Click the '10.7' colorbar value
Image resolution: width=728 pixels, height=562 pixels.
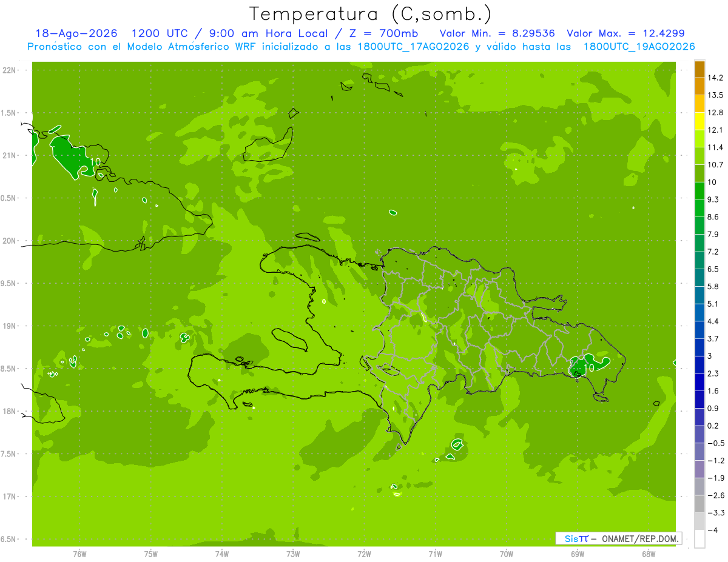(x=715, y=165)
